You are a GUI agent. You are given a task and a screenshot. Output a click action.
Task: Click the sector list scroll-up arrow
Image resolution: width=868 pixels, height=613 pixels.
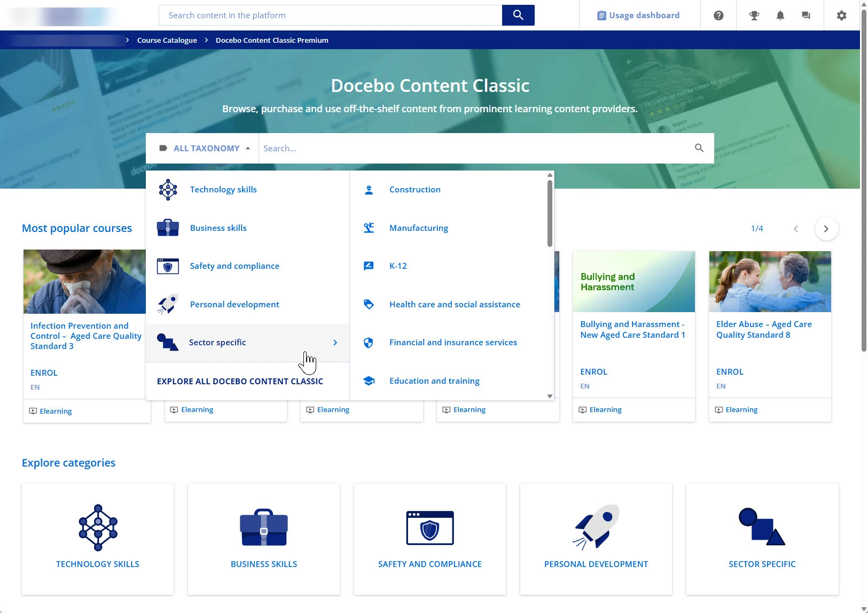click(x=550, y=175)
